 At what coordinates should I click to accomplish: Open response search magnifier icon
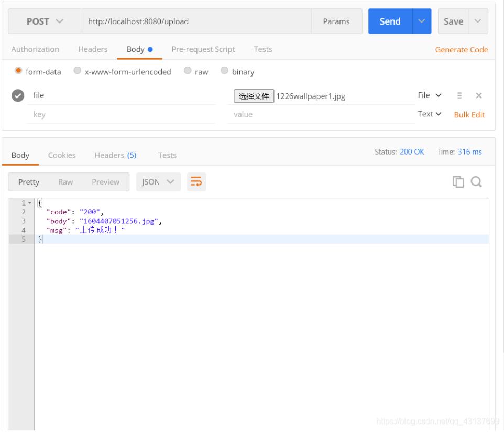coord(476,182)
